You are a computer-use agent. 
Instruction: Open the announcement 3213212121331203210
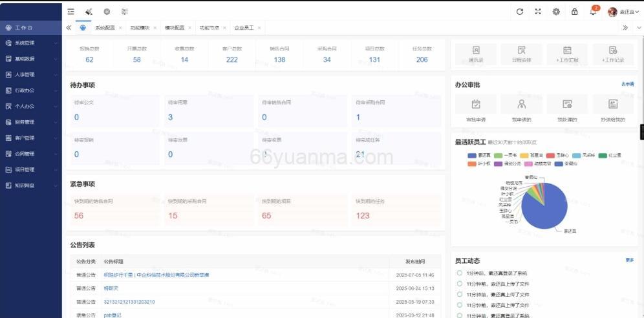[x=129, y=302]
